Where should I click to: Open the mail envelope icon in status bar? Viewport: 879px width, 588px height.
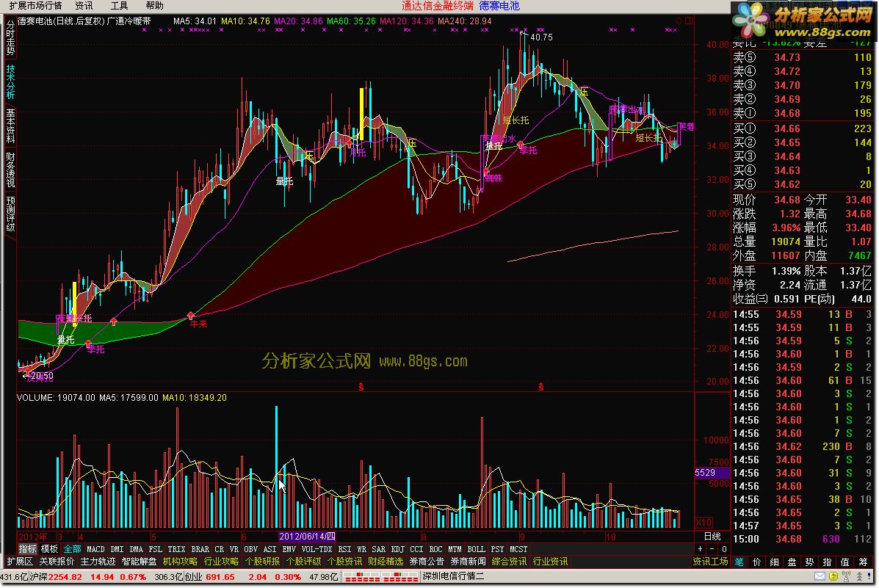pos(820,576)
